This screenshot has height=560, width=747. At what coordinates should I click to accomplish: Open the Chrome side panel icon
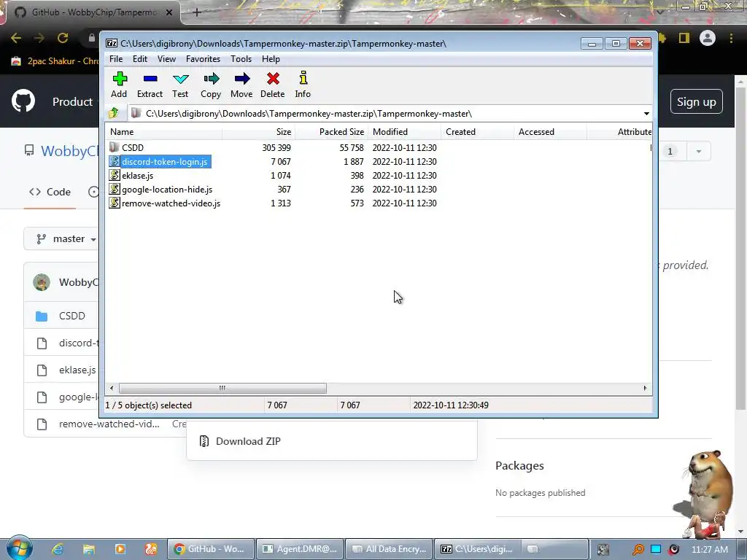coord(684,38)
